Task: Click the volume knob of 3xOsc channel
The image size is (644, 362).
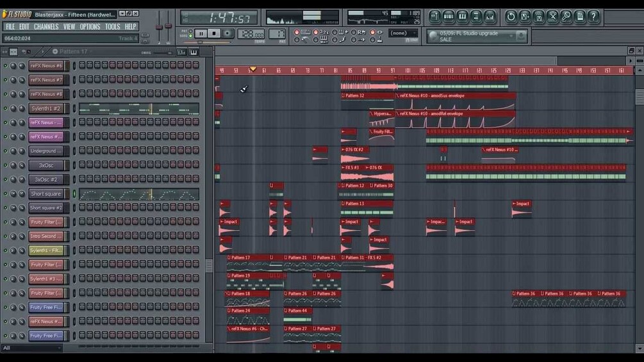Action: [x=21, y=165]
